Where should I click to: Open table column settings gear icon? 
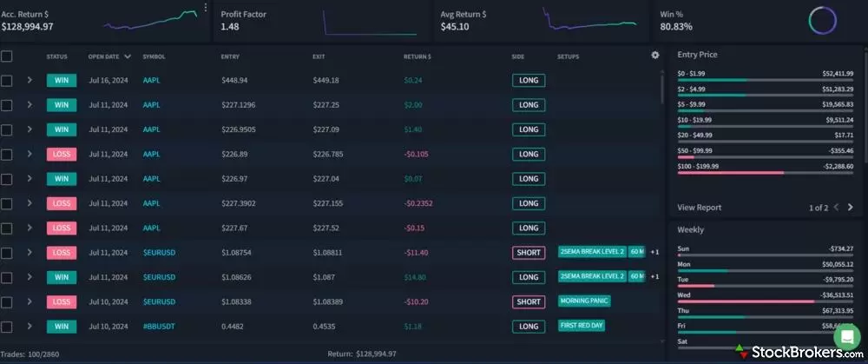coord(655,56)
